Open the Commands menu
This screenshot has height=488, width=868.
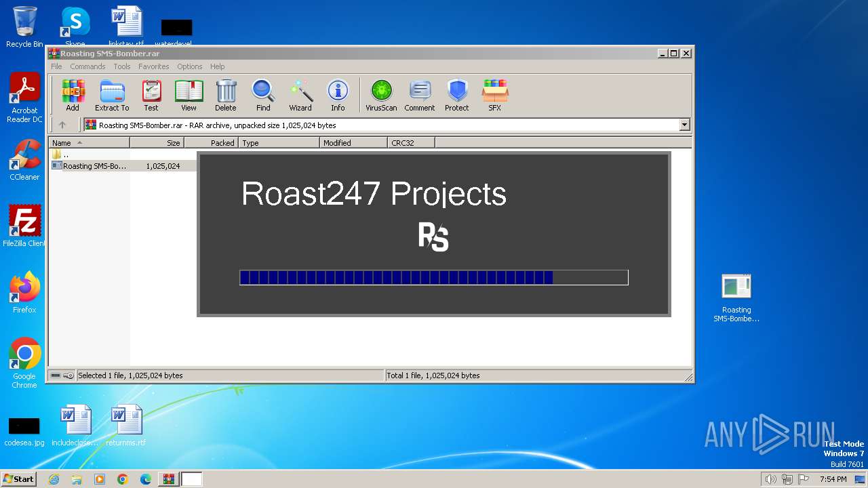(87, 66)
